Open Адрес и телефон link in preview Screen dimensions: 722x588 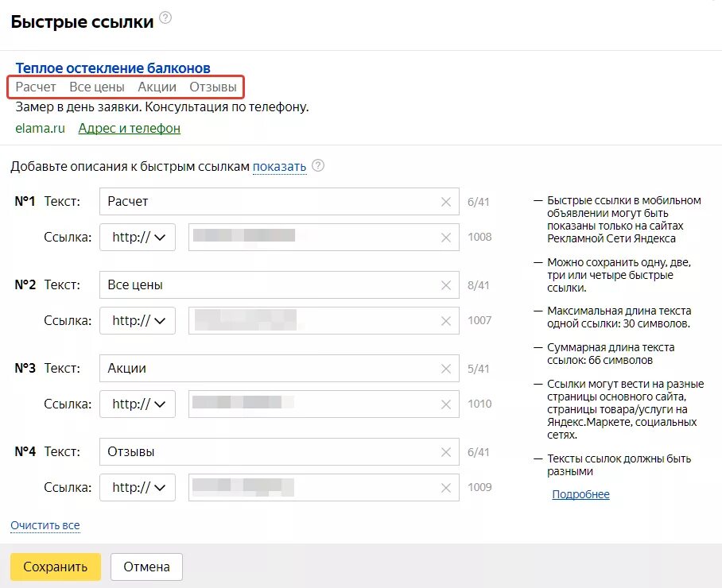coord(129,128)
